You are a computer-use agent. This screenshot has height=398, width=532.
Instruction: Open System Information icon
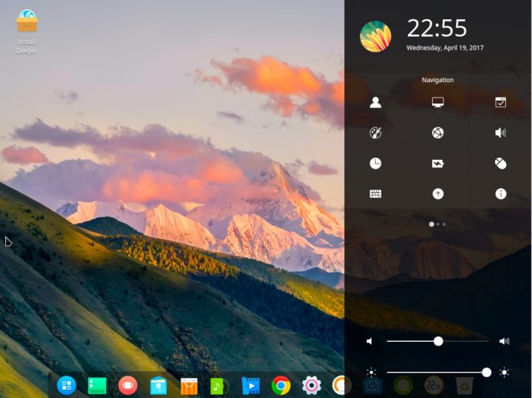click(x=500, y=194)
